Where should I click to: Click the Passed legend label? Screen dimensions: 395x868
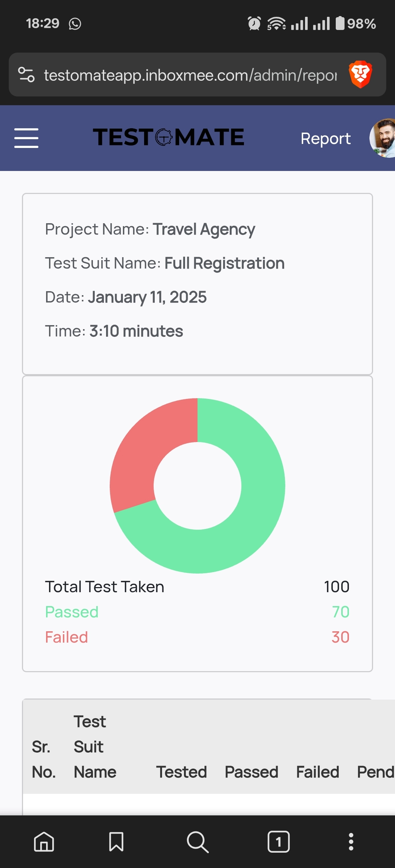tap(72, 612)
